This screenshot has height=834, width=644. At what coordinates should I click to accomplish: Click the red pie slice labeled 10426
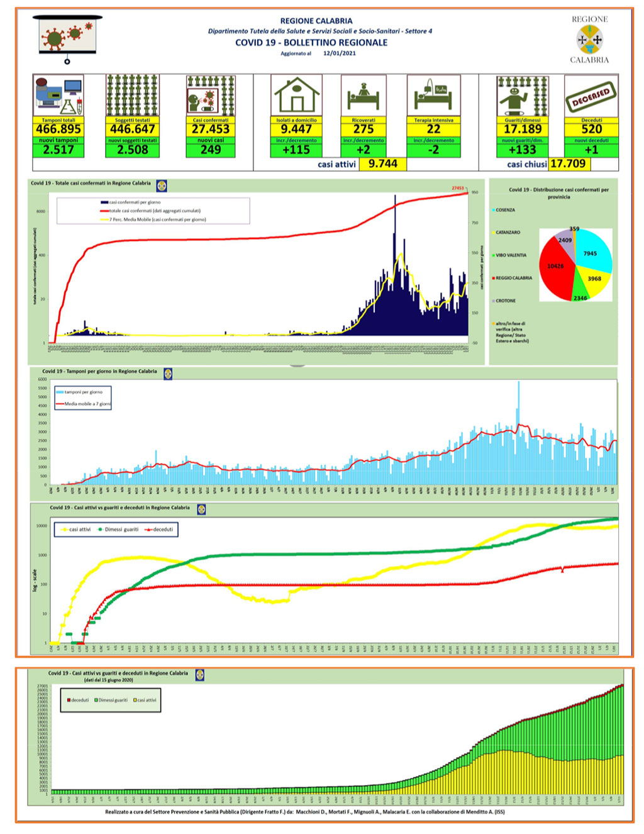[555, 267]
